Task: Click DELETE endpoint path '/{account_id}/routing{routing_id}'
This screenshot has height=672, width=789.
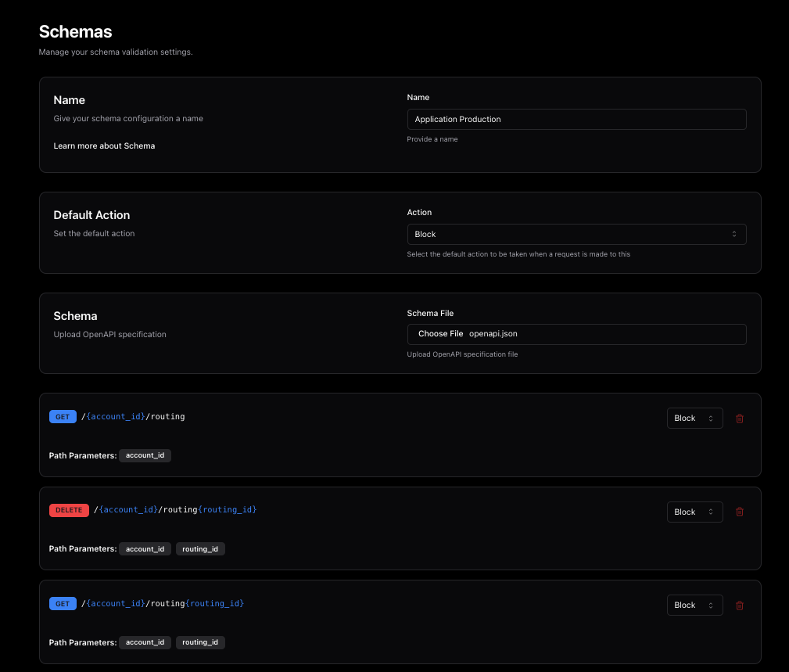Action: click(x=175, y=510)
